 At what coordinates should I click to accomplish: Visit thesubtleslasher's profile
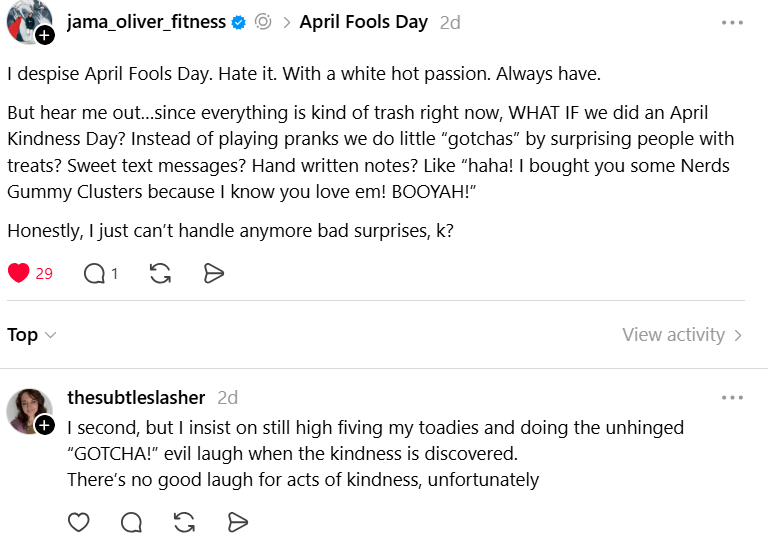coord(136,398)
